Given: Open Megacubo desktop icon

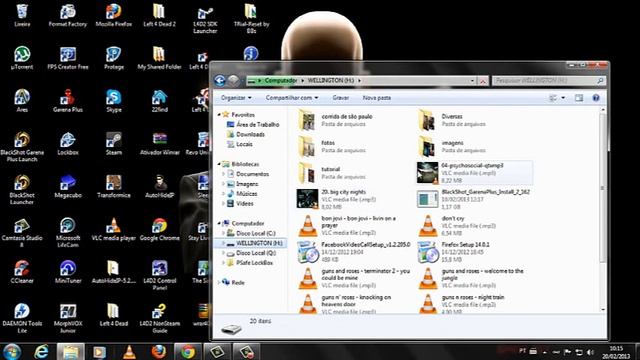Looking at the screenshot, I should [x=68, y=187].
